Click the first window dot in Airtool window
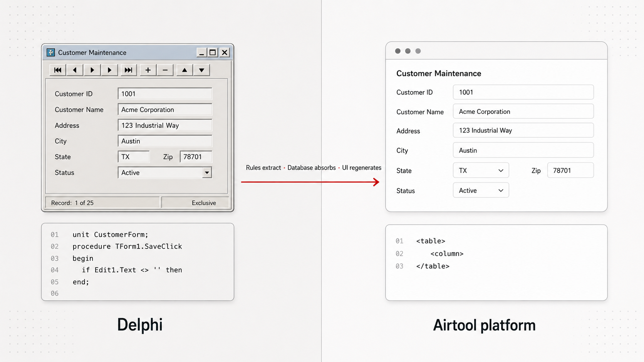644x362 pixels. (x=398, y=51)
